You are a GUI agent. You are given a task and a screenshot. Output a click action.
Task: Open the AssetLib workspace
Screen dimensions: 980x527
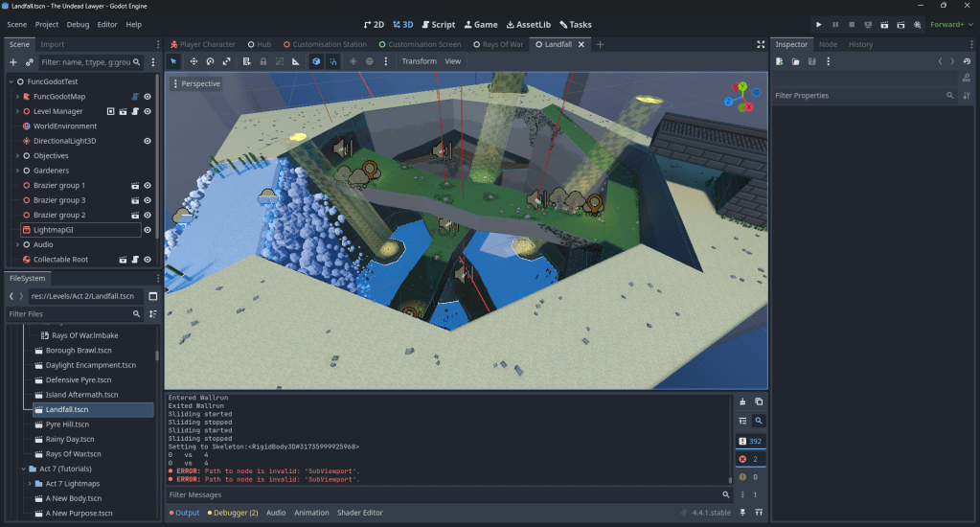click(x=528, y=24)
